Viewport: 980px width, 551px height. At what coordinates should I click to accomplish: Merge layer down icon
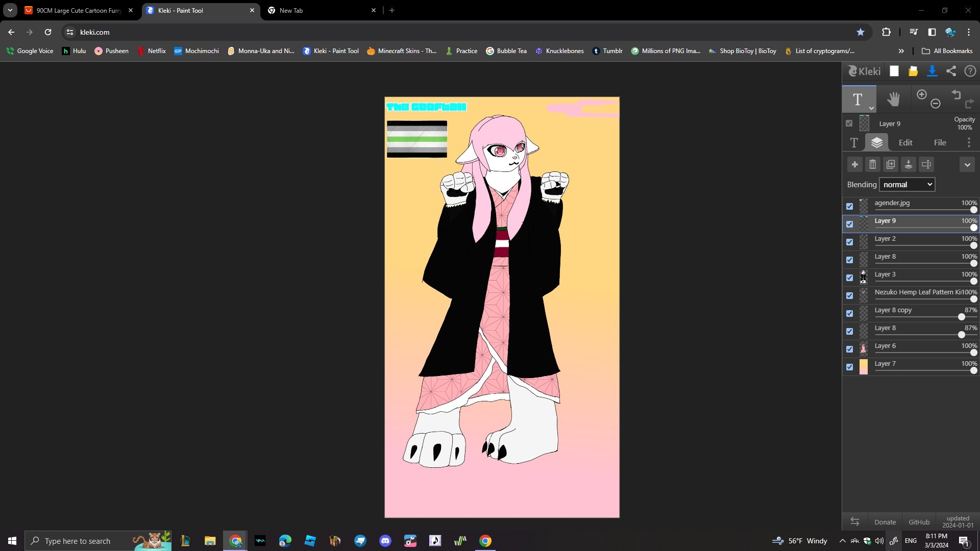(x=909, y=164)
